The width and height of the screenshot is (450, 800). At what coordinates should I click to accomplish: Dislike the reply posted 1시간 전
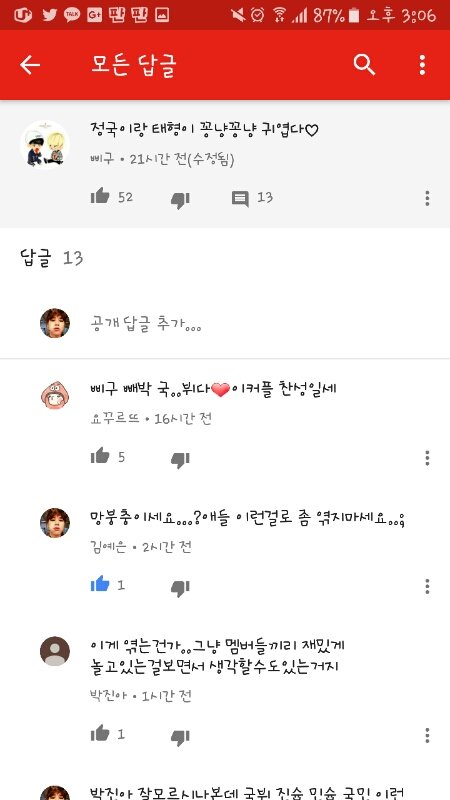[x=180, y=737]
